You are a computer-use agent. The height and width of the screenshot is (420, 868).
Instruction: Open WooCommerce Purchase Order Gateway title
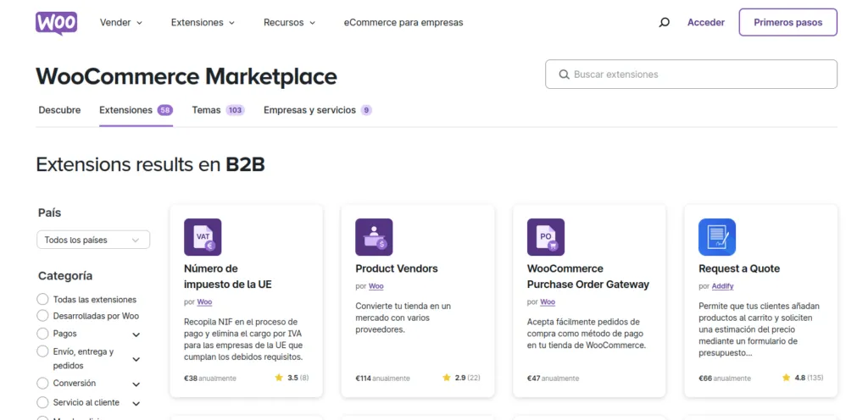click(588, 277)
